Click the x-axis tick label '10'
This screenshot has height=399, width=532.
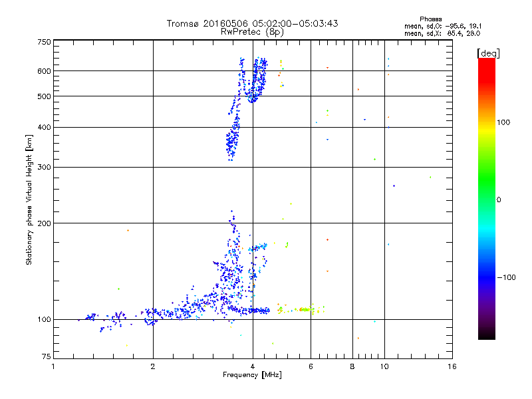pos(384,366)
